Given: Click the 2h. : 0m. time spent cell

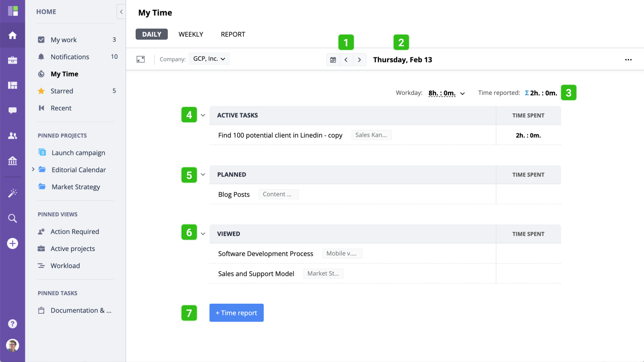Looking at the screenshot, I should tap(528, 135).
